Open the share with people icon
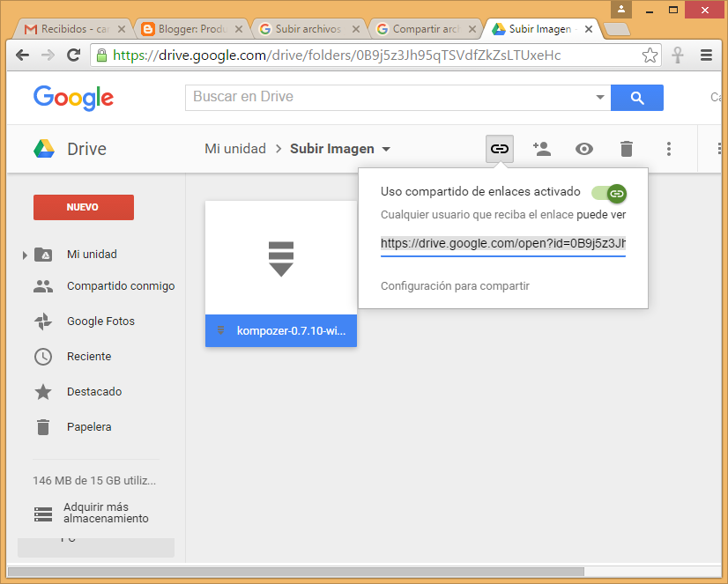 click(542, 149)
